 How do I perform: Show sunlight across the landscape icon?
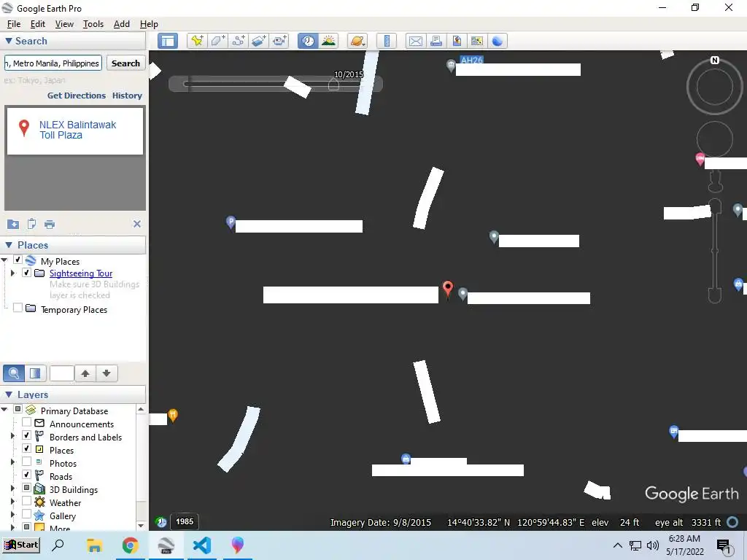point(329,41)
